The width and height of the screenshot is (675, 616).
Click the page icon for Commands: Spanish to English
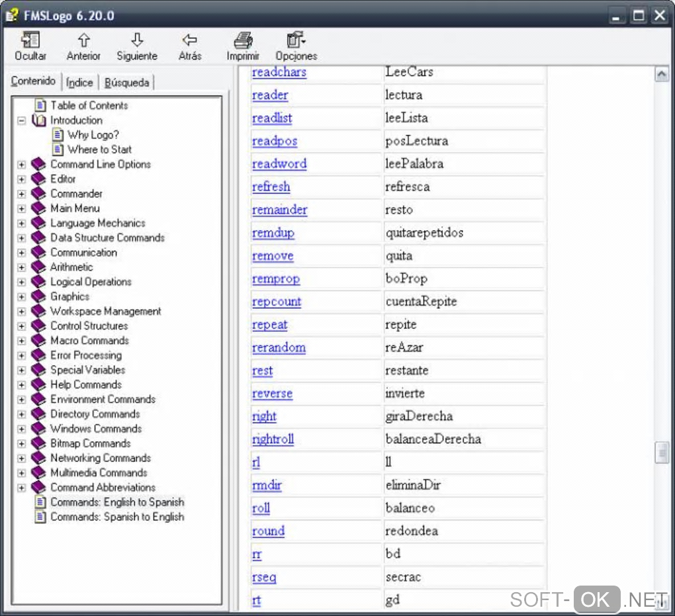pos(40,517)
